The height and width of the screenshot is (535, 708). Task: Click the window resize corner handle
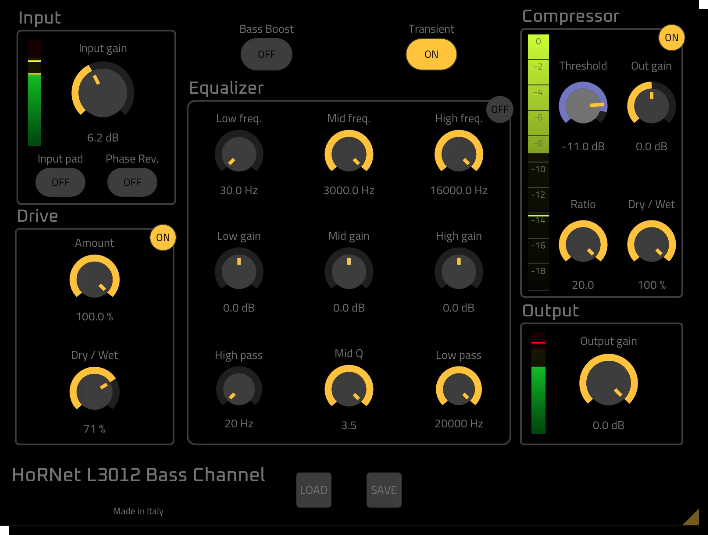click(x=691, y=517)
